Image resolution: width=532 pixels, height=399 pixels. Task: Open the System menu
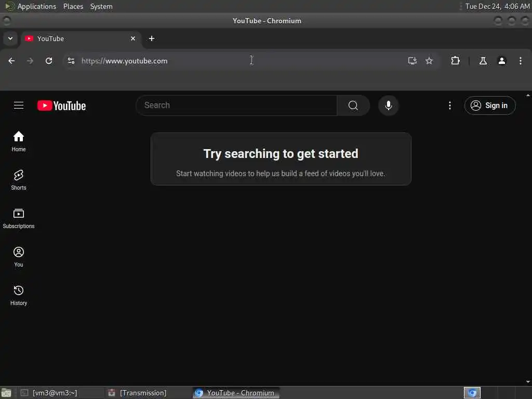(101, 6)
